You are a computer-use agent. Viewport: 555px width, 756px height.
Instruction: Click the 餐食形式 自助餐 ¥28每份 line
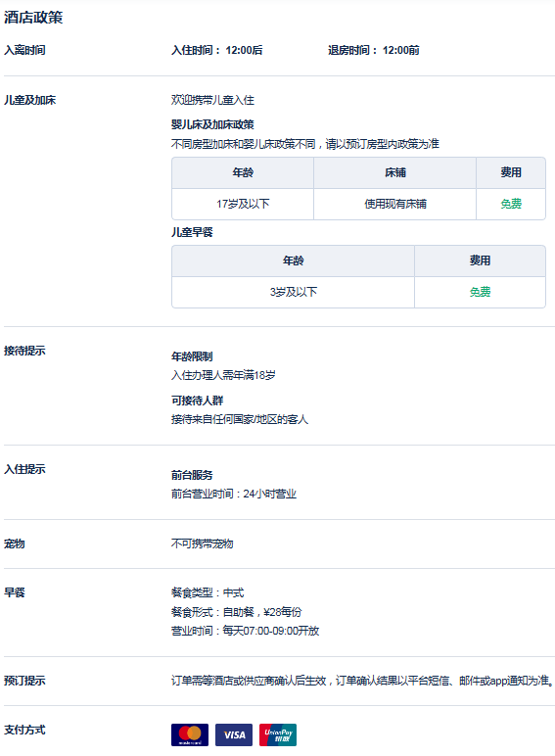(237, 612)
